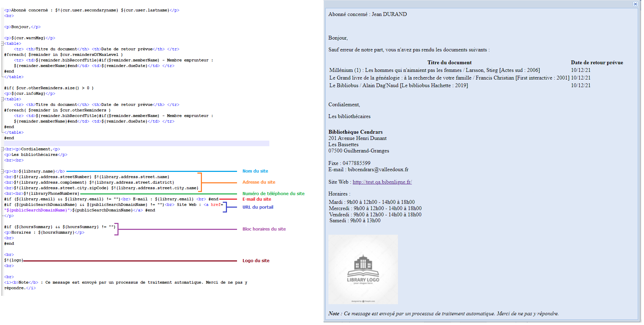Click the 'Nom du site' annotation label

(255, 171)
